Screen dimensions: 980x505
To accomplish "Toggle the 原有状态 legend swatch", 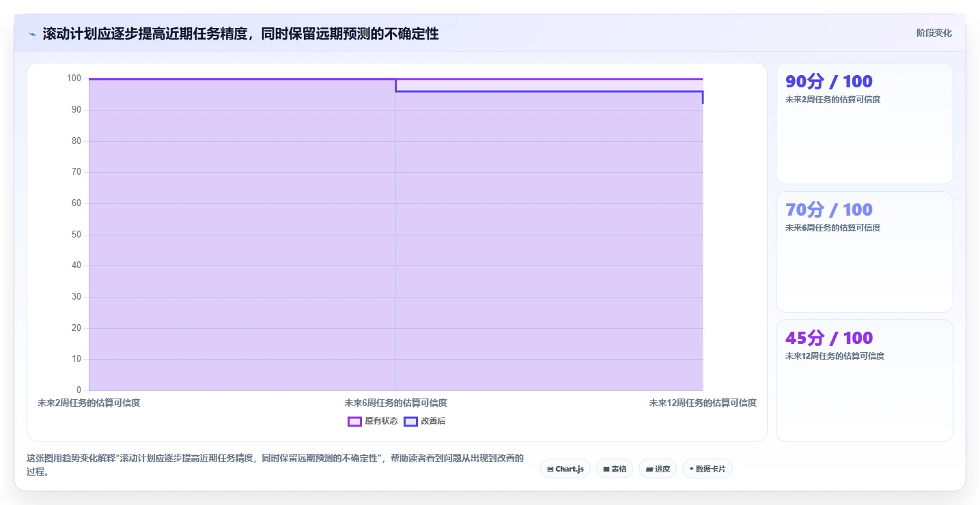I will pyautogui.click(x=354, y=421).
